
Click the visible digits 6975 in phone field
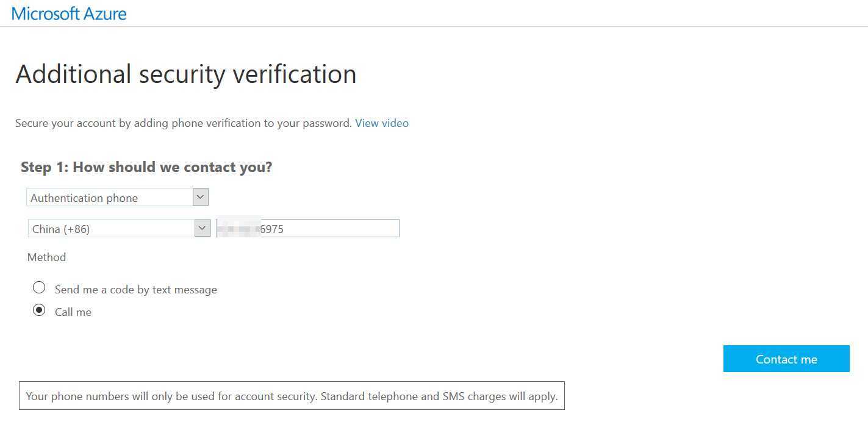pos(272,229)
